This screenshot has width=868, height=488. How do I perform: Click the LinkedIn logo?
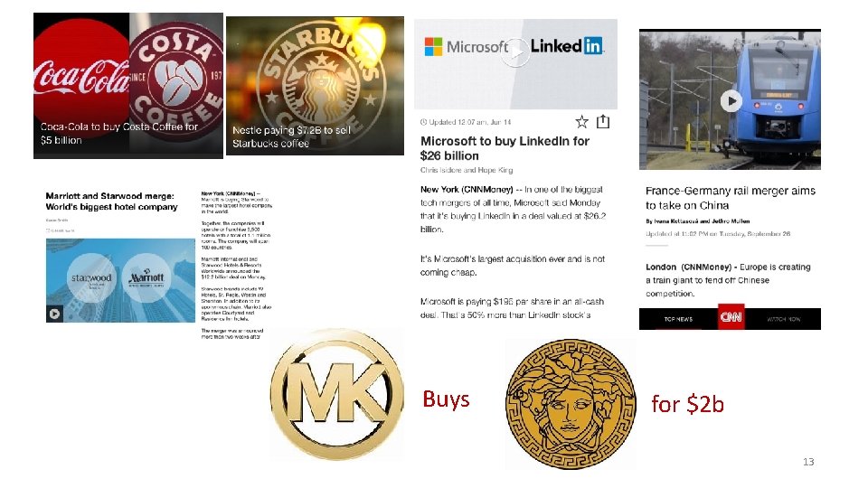pos(567,46)
